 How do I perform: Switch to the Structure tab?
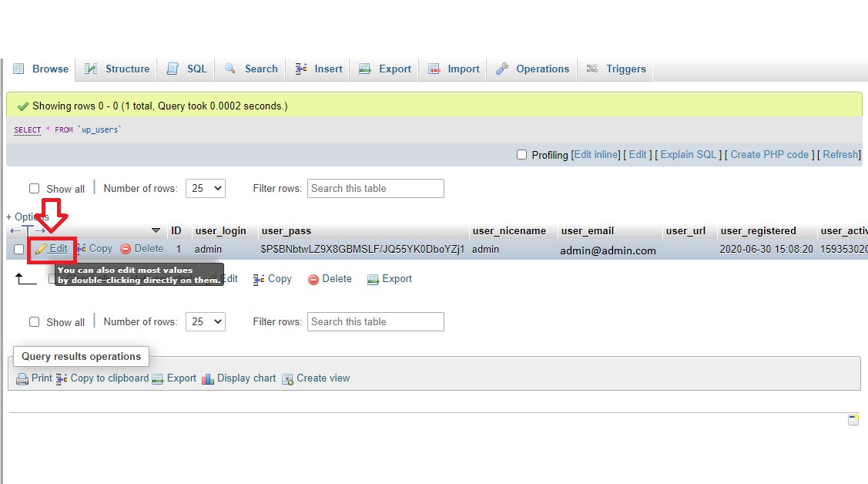pos(117,69)
